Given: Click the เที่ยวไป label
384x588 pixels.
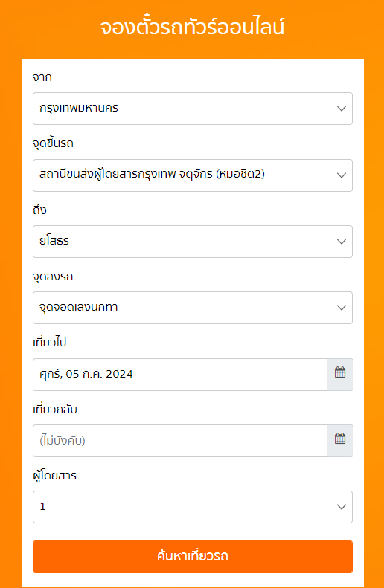Looking at the screenshot, I should tap(50, 343).
